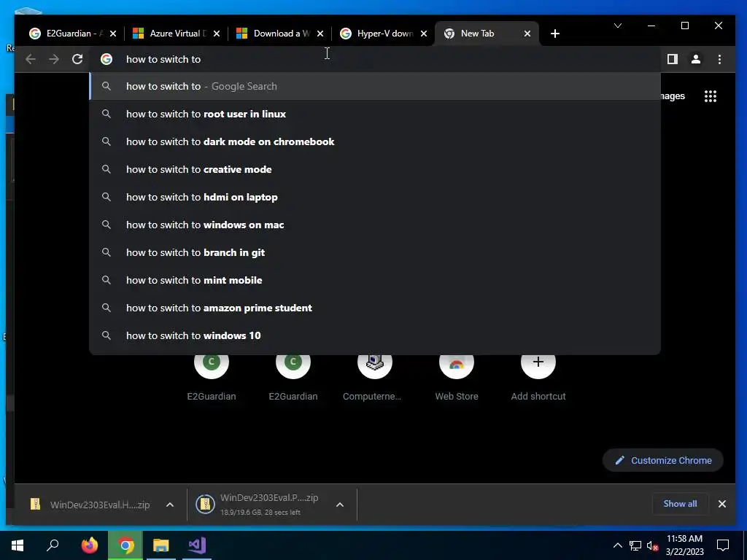Viewport: 747px width, 560px height.
Task: Open File Explorer from the taskbar
Action: 161,545
